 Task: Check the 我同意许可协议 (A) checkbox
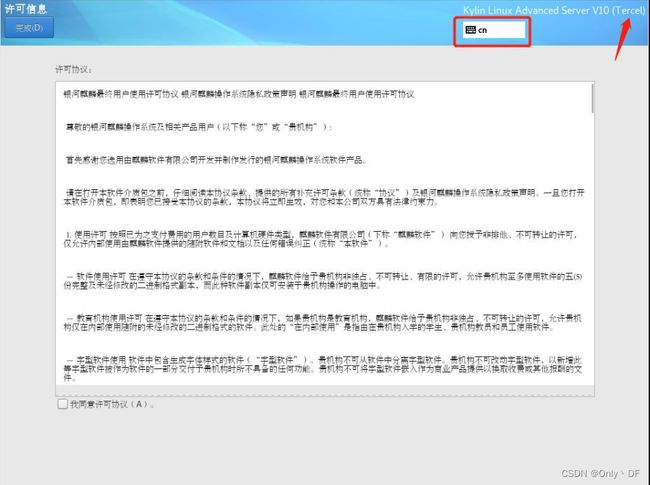coord(62,404)
